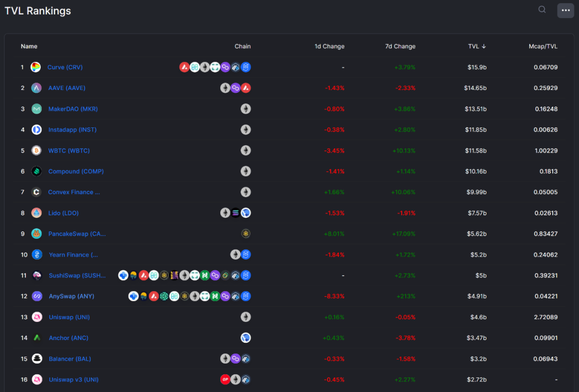Open the Uniswap v3 (UNI) link
This screenshot has width=579, height=392.
pos(74,380)
